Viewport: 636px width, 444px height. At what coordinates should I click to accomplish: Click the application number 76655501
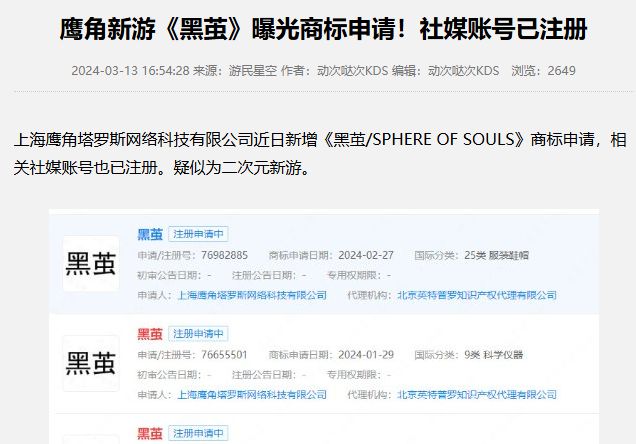coord(224,355)
